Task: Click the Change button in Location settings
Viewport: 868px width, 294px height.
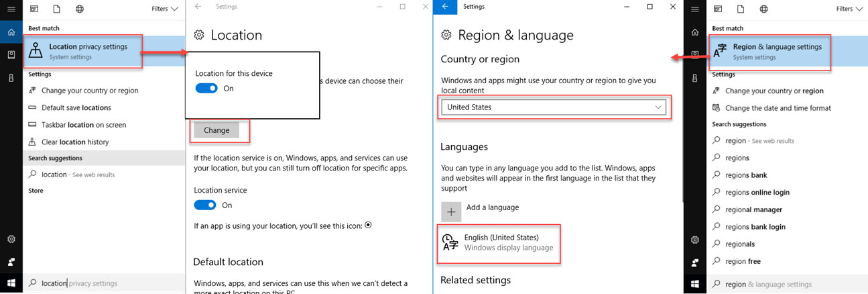Action: pyautogui.click(x=216, y=130)
